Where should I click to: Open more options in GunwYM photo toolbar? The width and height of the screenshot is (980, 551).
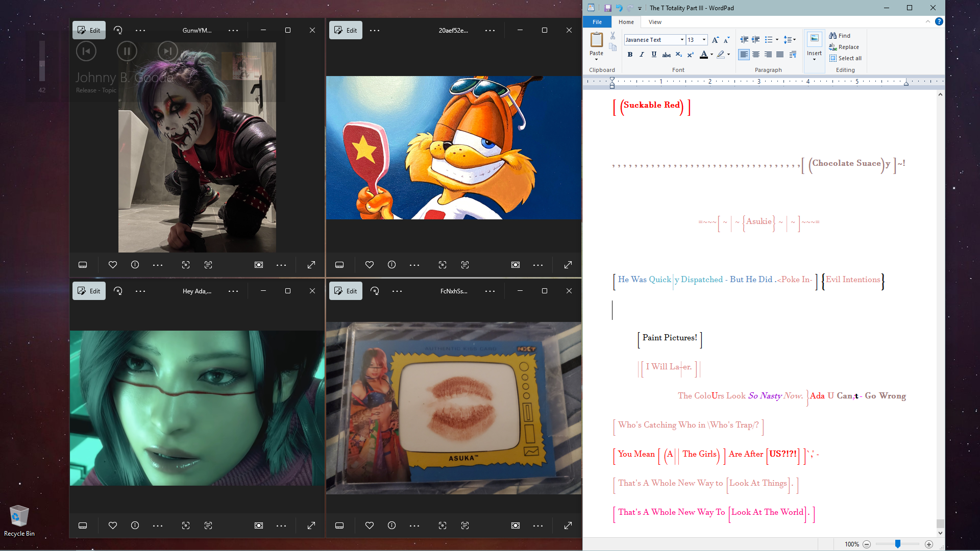(x=140, y=31)
